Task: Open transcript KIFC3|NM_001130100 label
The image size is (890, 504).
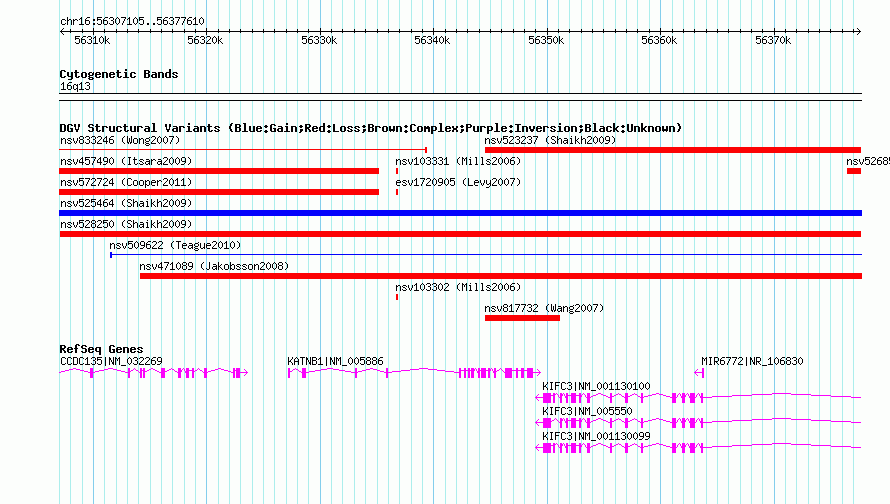Action: coord(596,386)
